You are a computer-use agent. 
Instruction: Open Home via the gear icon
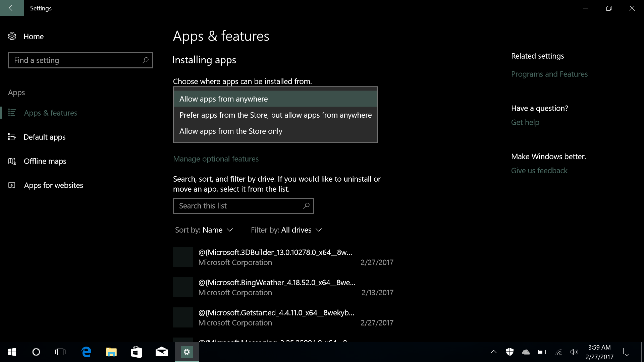tap(12, 36)
